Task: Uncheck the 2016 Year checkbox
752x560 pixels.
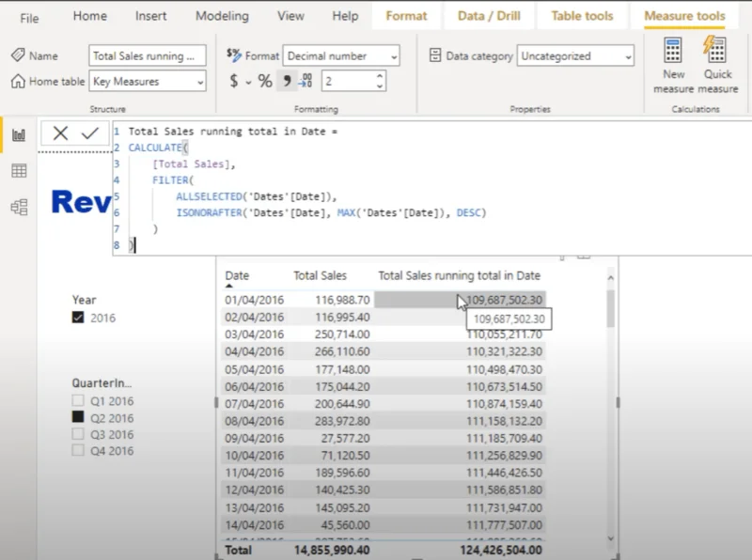Action: point(78,318)
